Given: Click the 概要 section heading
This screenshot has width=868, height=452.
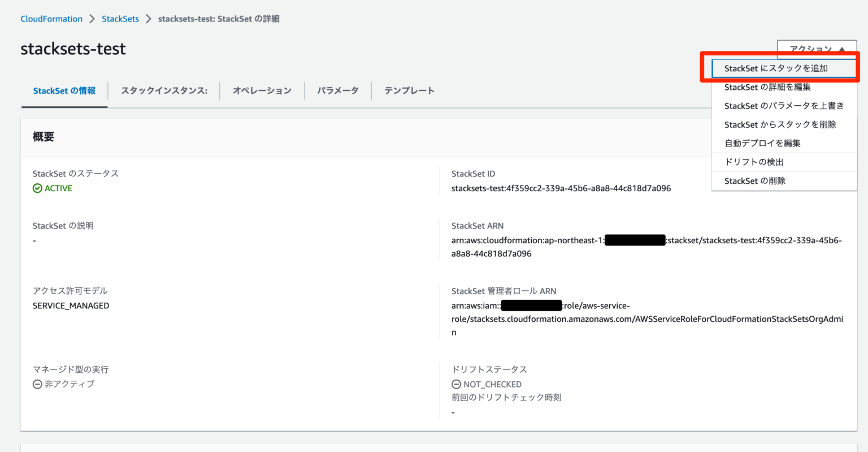Looking at the screenshot, I should click(x=43, y=137).
